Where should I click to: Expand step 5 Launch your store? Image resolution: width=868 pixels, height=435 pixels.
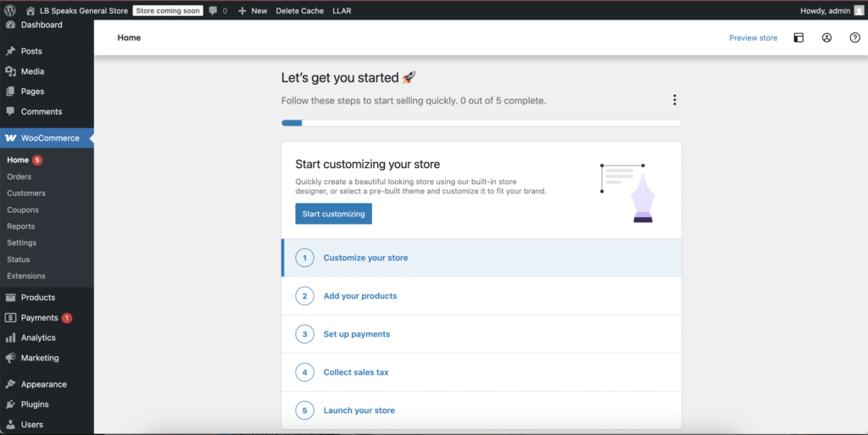[359, 410]
